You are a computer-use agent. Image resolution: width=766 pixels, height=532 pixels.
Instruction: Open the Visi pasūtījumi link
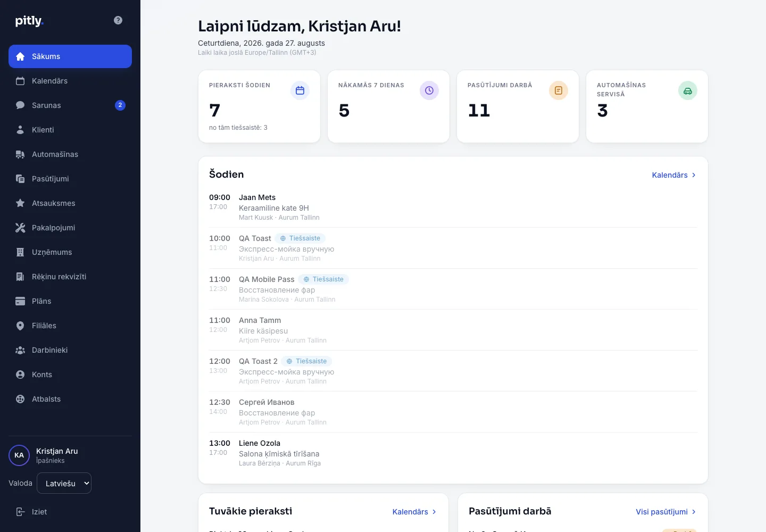tap(666, 512)
